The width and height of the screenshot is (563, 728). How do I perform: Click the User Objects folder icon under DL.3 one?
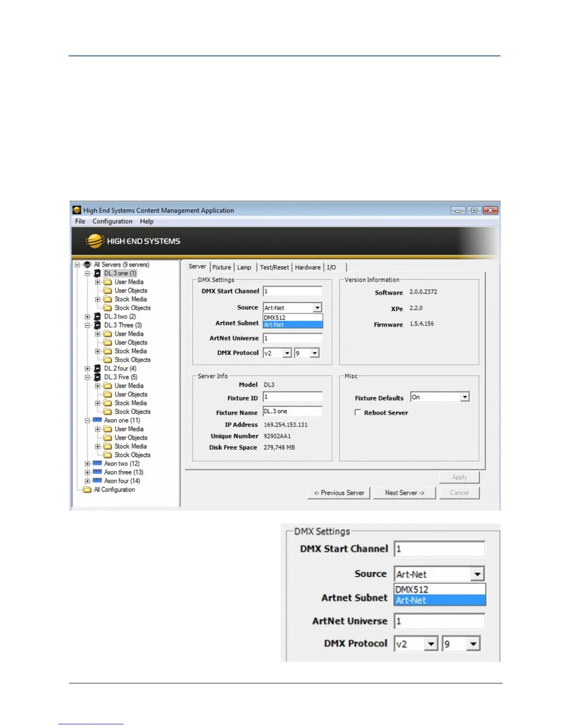(108, 291)
